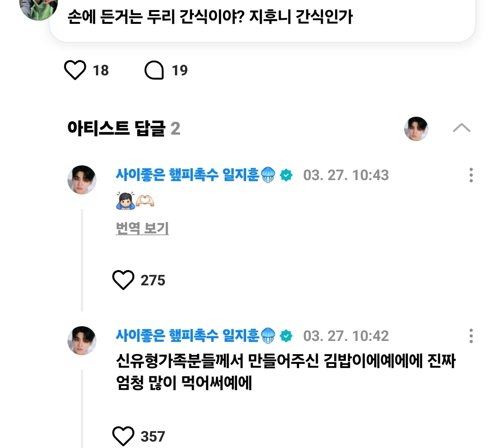Viewport: 496px width, 448px height.
Task: Open the profile picture on the 10:43 reply
Action: click(x=82, y=180)
